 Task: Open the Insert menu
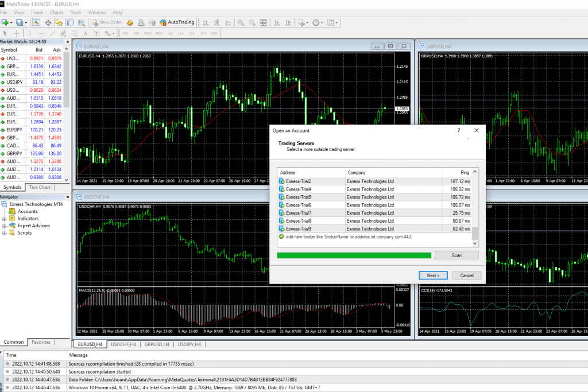37,13
